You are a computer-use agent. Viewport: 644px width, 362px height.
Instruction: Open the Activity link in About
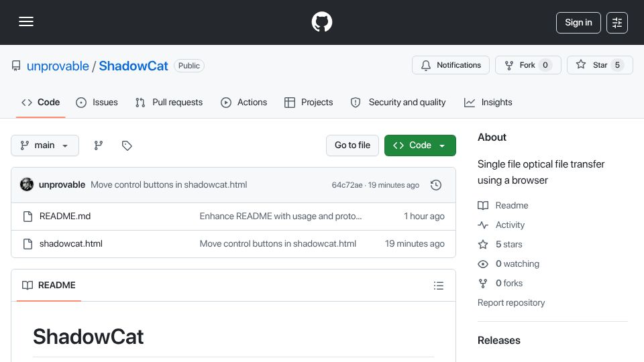pos(501,225)
